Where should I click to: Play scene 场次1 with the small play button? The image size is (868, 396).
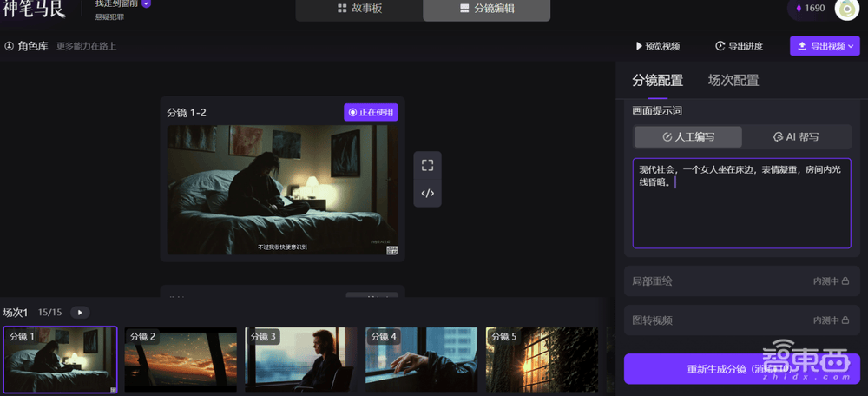pos(79,313)
